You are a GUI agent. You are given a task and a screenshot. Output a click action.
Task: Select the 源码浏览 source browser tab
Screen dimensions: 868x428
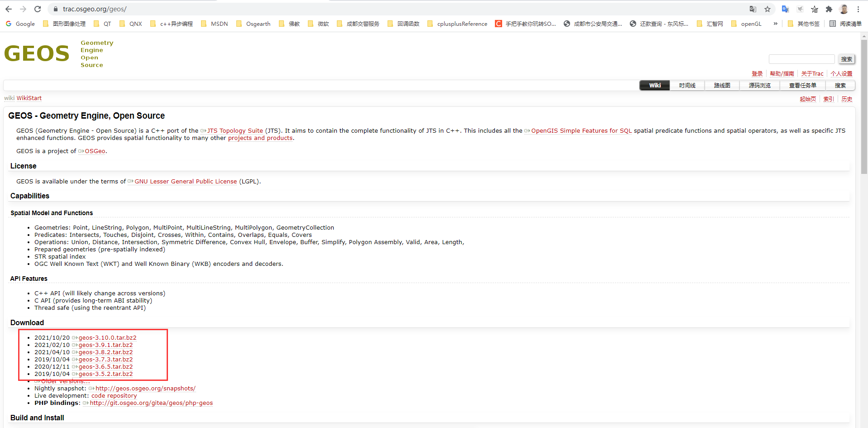point(759,86)
